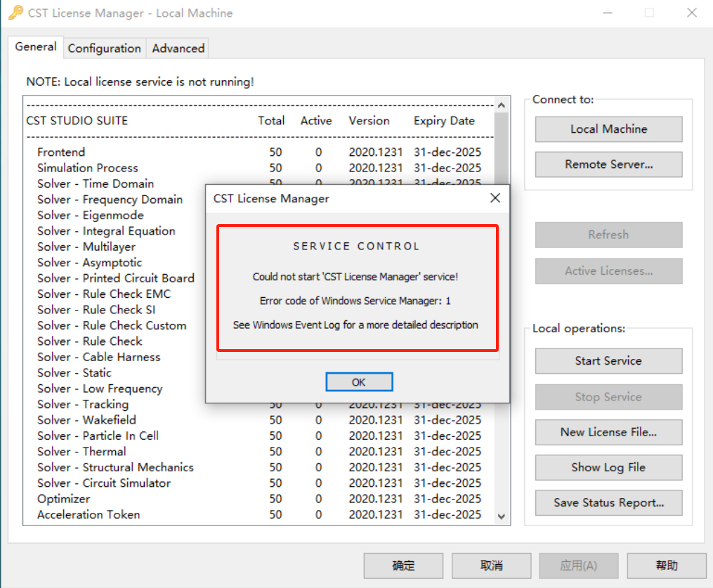Open help with the 帮助 button
This screenshot has width=713, height=588.
tap(667, 566)
